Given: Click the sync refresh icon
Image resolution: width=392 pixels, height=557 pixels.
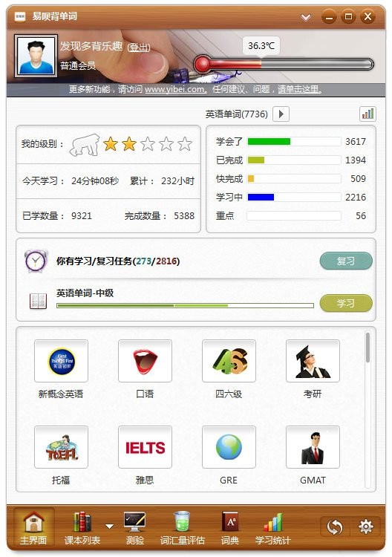Looking at the screenshot, I should click(x=335, y=527).
